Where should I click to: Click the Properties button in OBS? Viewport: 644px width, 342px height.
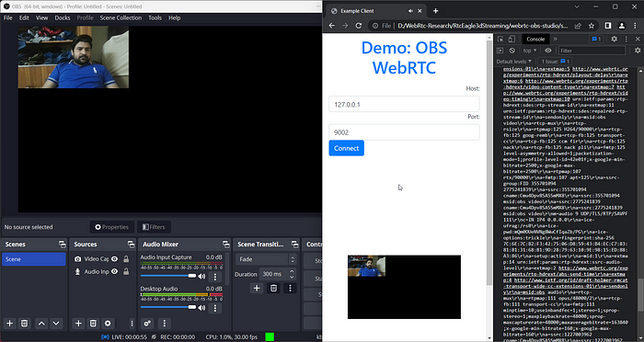pos(111,227)
